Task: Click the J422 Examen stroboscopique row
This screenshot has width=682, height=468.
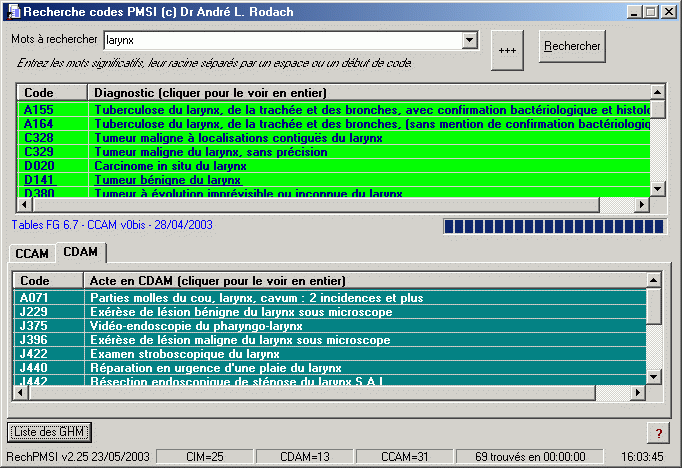Action: click(x=330, y=354)
